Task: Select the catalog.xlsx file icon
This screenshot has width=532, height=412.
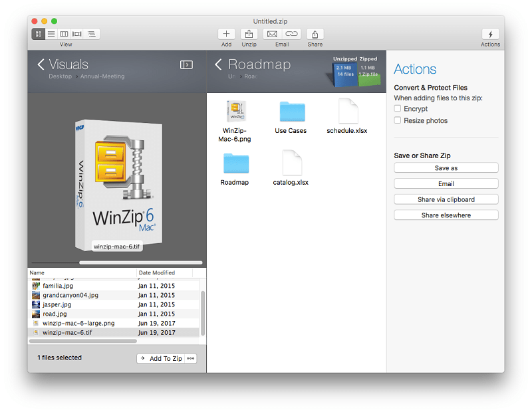Action: point(292,162)
